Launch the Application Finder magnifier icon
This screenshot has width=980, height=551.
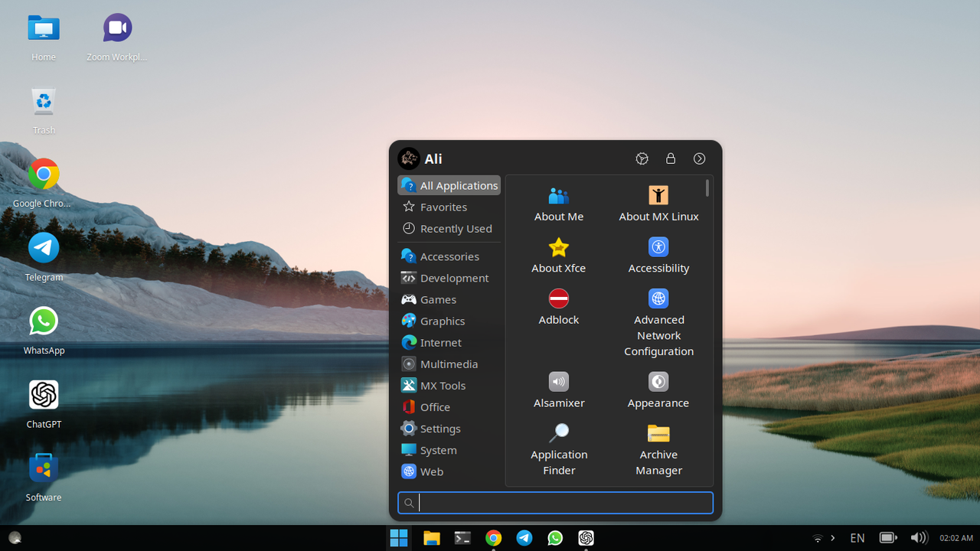(x=558, y=433)
